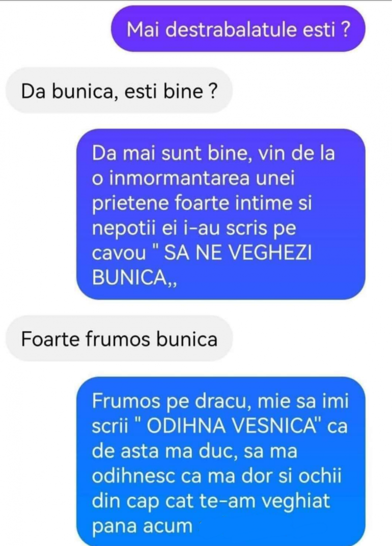This screenshot has height=546, width=392.
Task: Tap the line 'din cap cat te-am veghiat'
Action: (x=211, y=501)
